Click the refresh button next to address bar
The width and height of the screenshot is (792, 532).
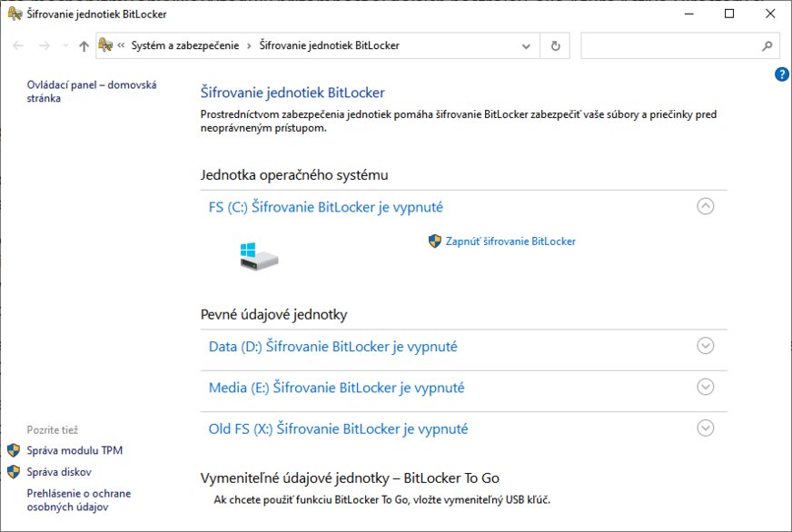click(555, 45)
